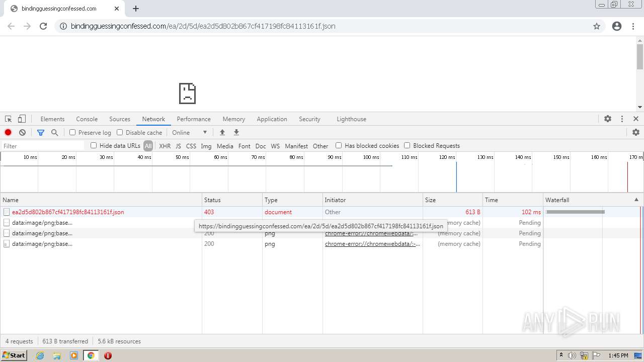Enable the Preserve log checkbox
Image resolution: width=644 pixels, height=362 pixels.
pos(72,133)
